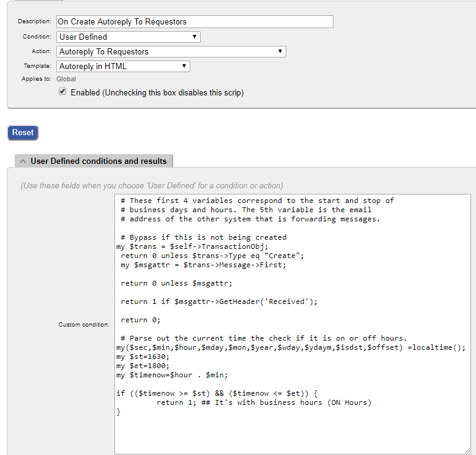Image resolution: width=476 pixels, height=455 pixels.
Task: Click the Enabled label text
Action: click(157, 92)
